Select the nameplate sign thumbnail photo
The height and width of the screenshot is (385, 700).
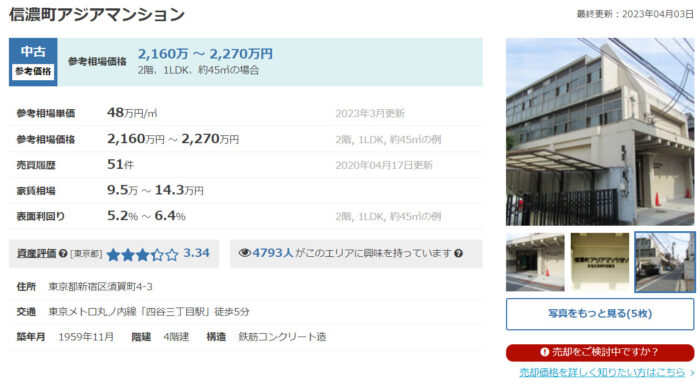600,262
